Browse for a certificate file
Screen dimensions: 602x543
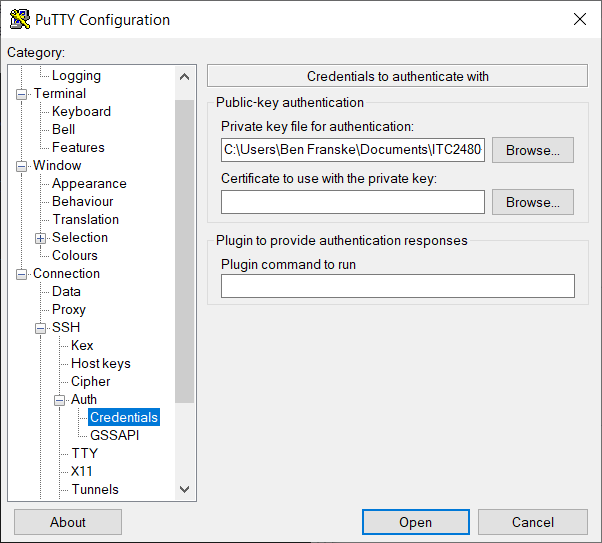click(x=532, y=202)
